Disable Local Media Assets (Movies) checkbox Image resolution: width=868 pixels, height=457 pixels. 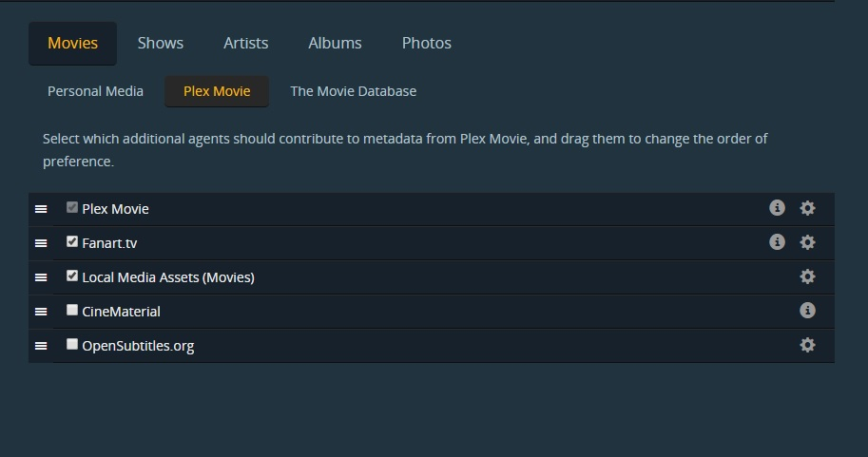72,276
